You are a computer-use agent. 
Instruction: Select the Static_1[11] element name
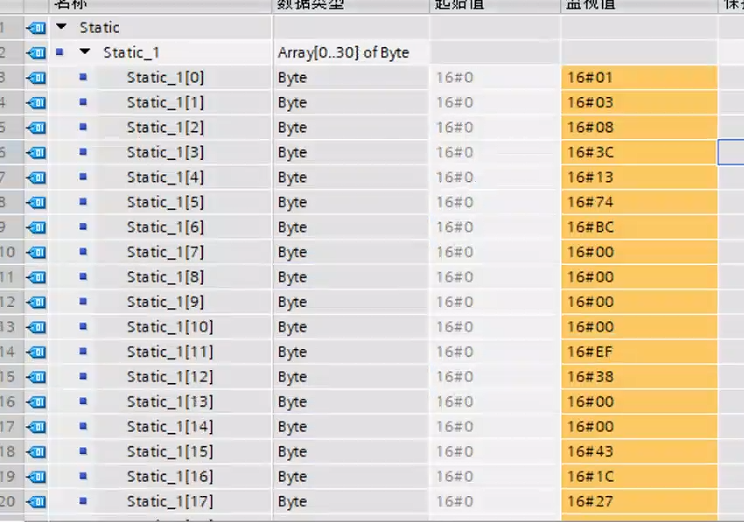[169, 352]
